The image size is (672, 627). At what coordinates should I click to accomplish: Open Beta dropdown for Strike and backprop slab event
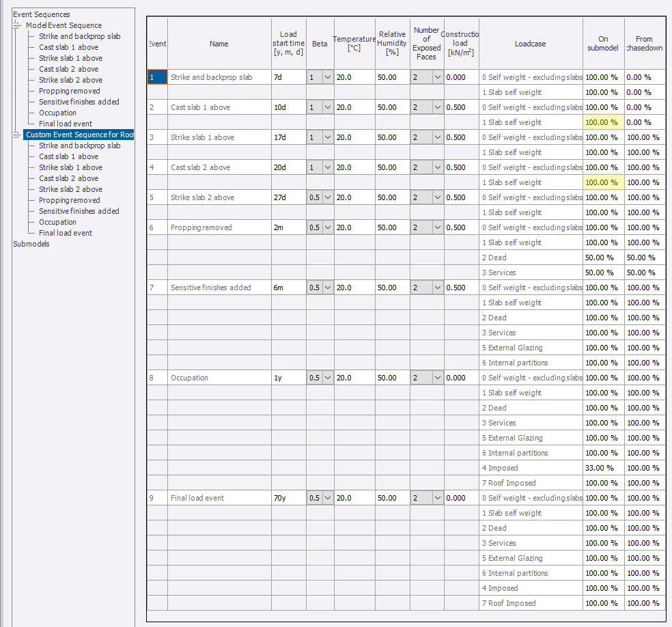coord(327,77)
